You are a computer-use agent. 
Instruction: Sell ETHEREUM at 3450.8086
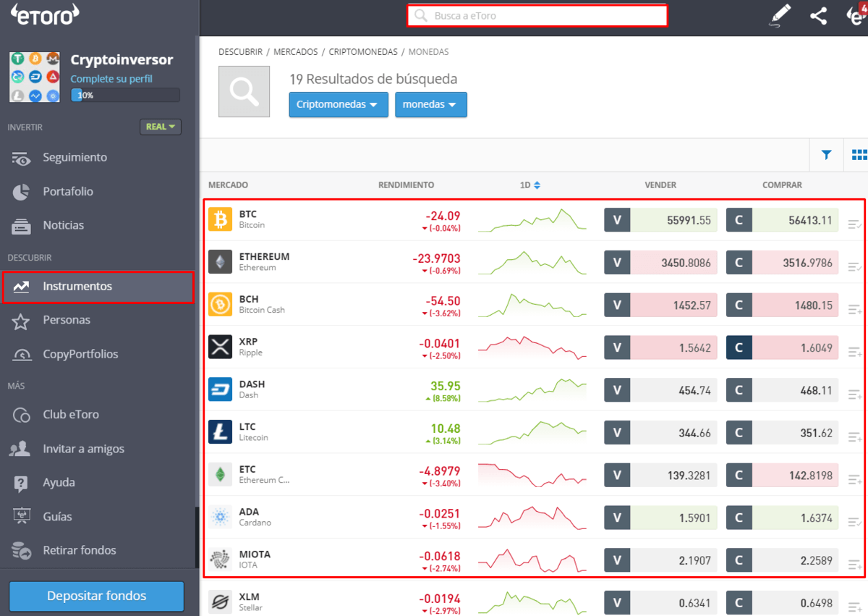[x=660, y=263]
